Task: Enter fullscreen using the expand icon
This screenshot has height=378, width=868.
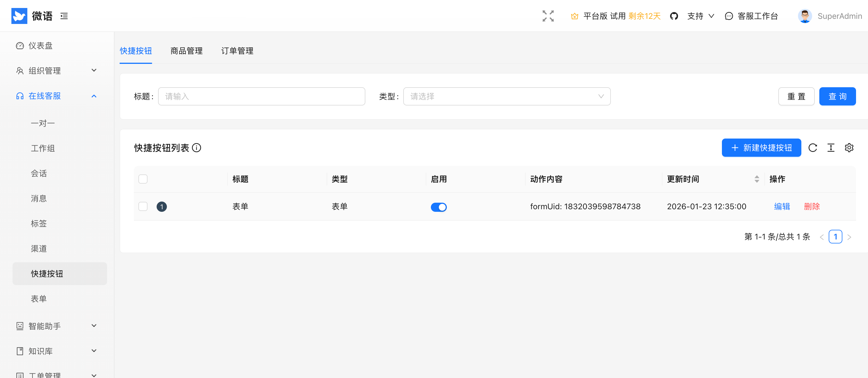Action: tap(548, 16)
